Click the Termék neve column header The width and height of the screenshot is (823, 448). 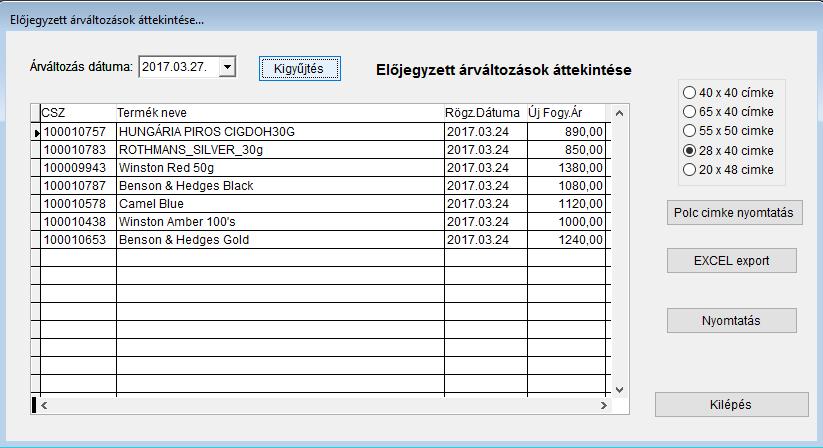coord(280,113)
